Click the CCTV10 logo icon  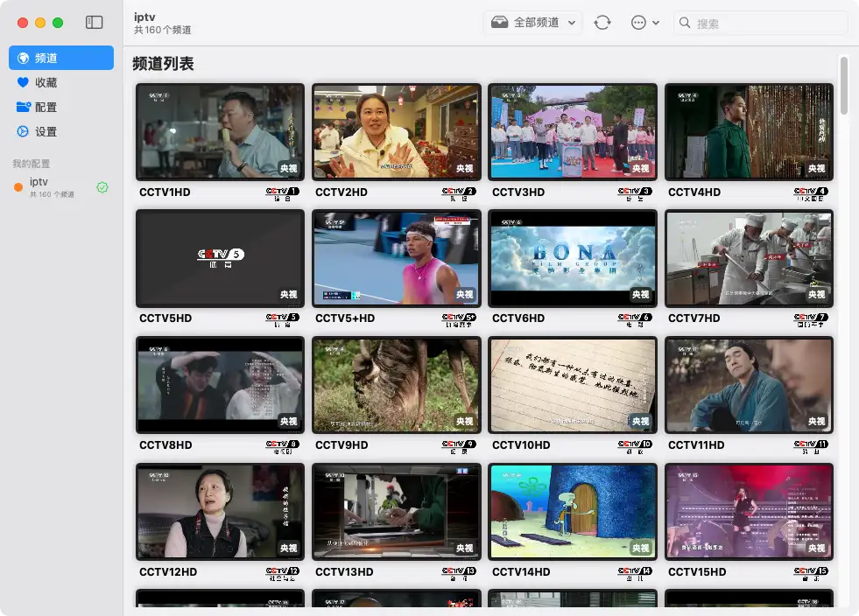point(635,447)
